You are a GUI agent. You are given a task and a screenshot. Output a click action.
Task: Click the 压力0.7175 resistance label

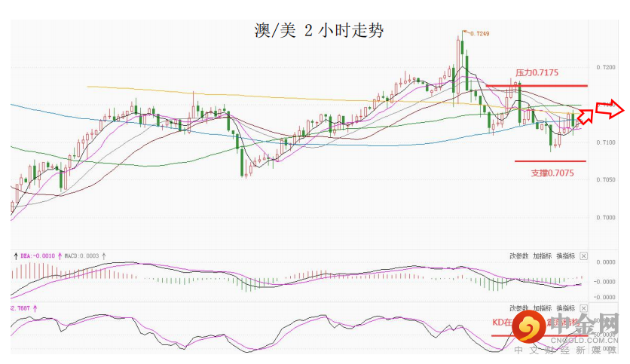(x=537, y=73)
